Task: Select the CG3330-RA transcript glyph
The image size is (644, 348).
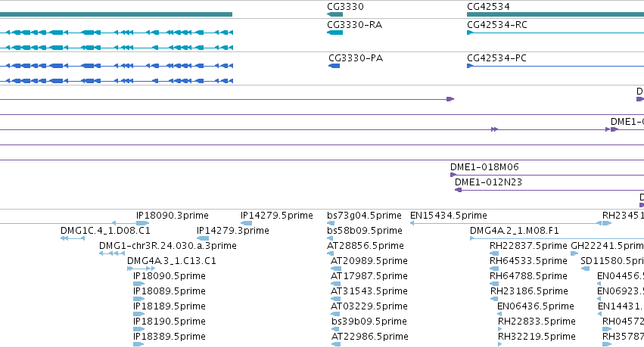Action: (334, 33)
